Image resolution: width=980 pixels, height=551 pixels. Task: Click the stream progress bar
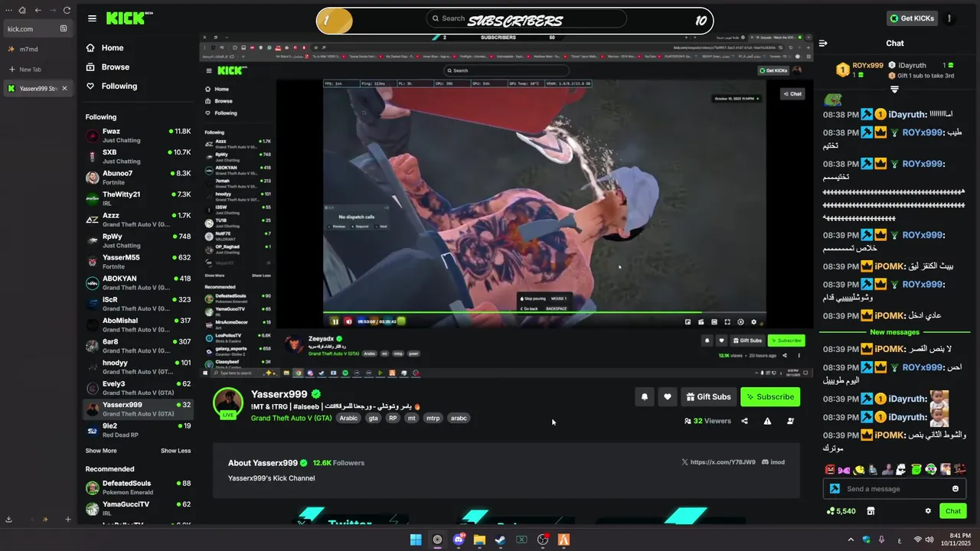(544, 312)
